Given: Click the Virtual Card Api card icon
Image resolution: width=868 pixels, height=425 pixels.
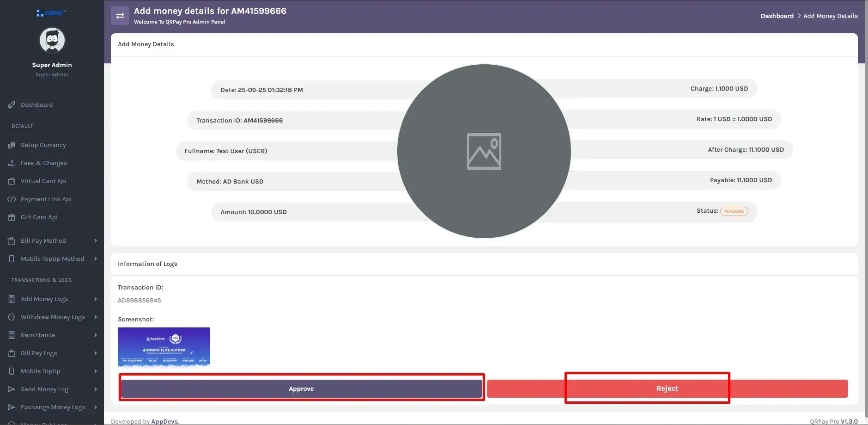Looking at the screenshot, I should 12,181.
